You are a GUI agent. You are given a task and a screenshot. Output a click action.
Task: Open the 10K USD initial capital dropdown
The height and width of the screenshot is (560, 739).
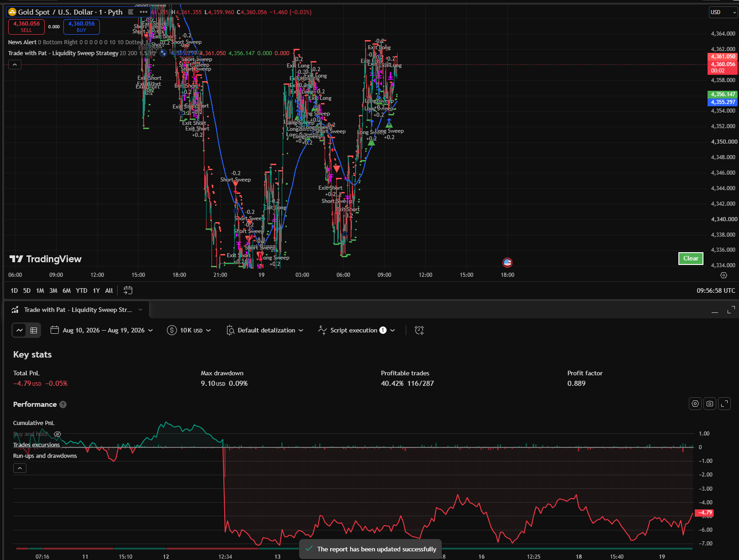pos(189,330)
